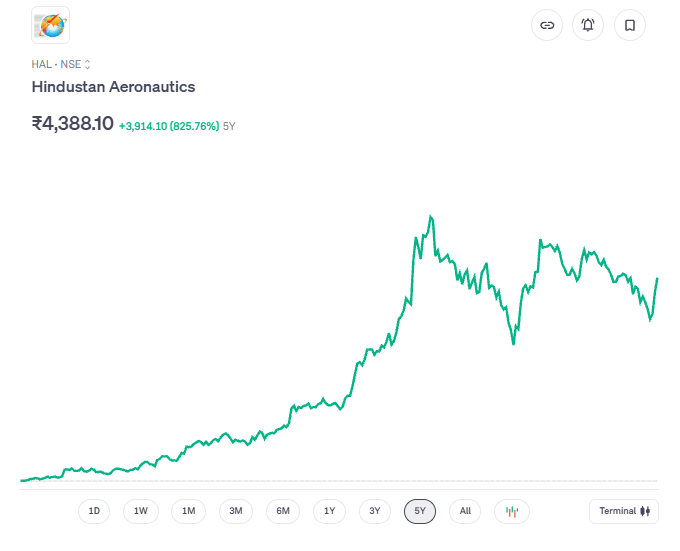Copy the stock page link icon

547,25
